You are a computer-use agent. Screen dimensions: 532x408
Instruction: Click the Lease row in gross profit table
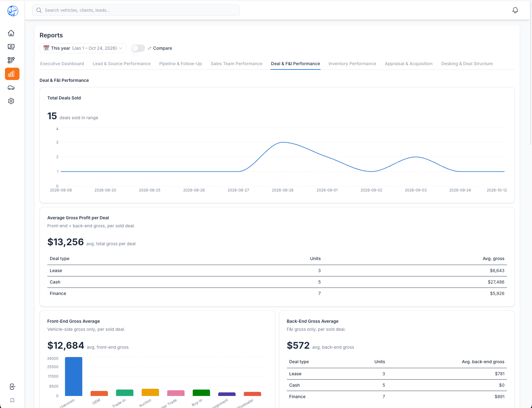point(277,271)
